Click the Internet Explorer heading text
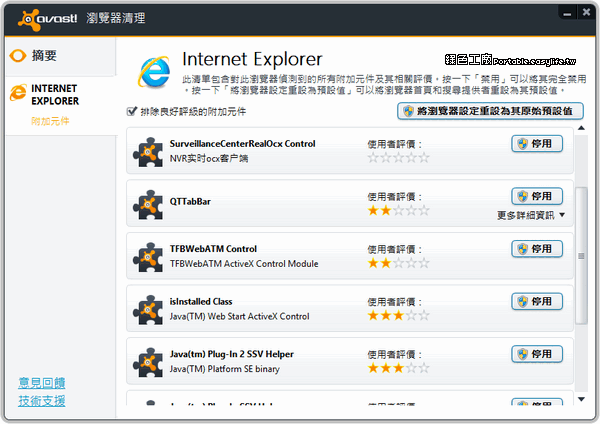Screen dimensions: 600x424 tap(252, 59)
